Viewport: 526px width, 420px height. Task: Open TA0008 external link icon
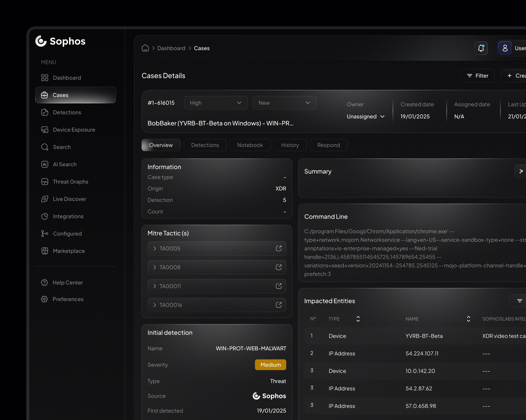[x=279, y=268]
